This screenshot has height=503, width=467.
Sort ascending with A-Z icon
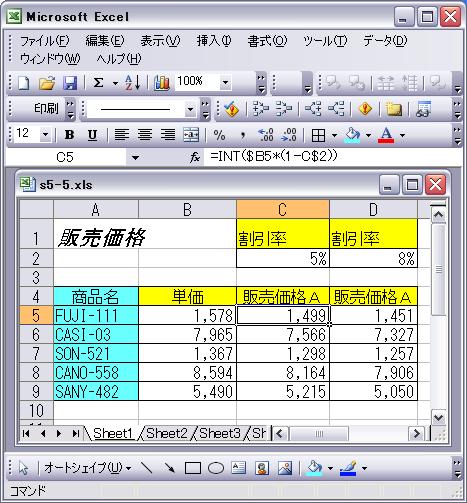coord(132,83)
